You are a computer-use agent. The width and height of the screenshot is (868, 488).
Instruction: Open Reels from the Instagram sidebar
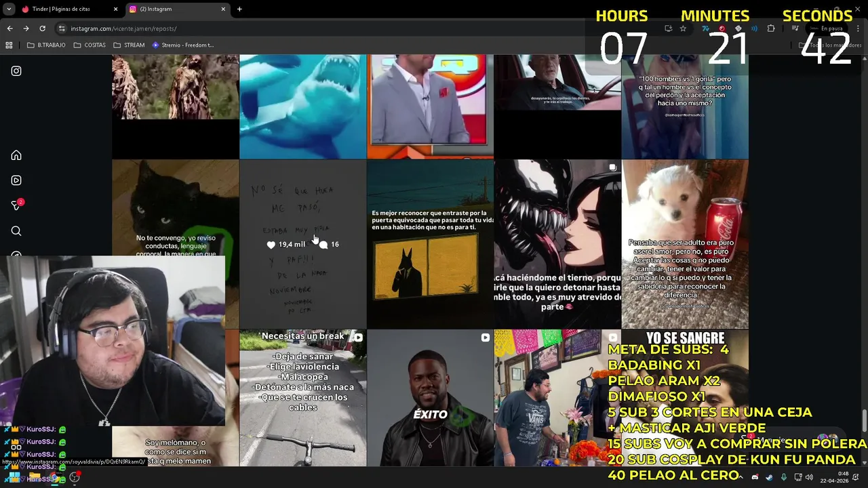(16, 180)
